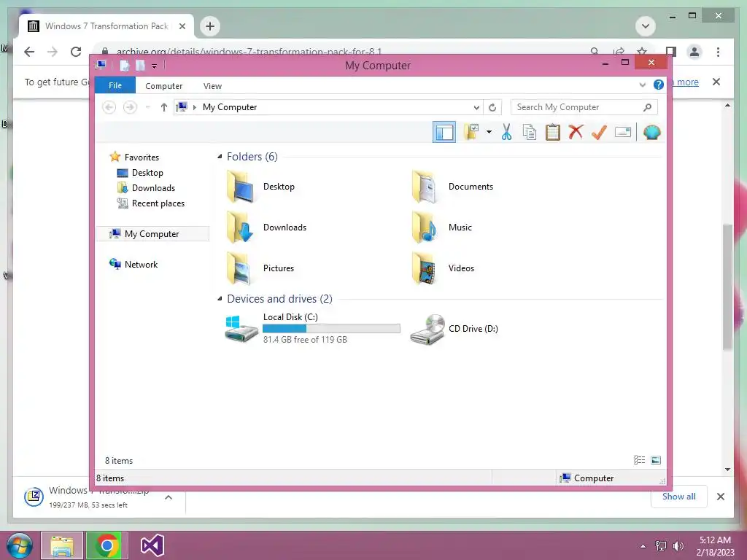Click the red X Delete icon
The height and width of the screenshot is (560, 747).
[576, 132]
